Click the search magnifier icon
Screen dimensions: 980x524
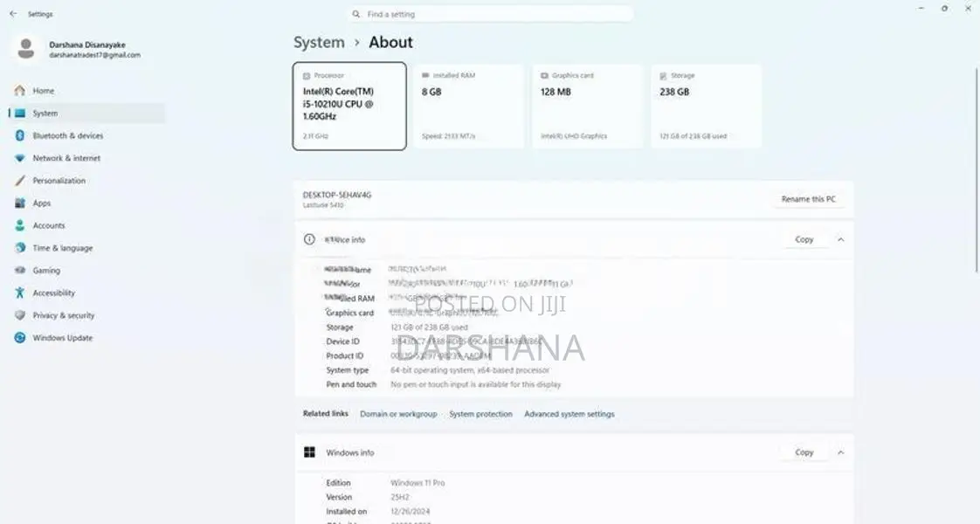(355, 14)
